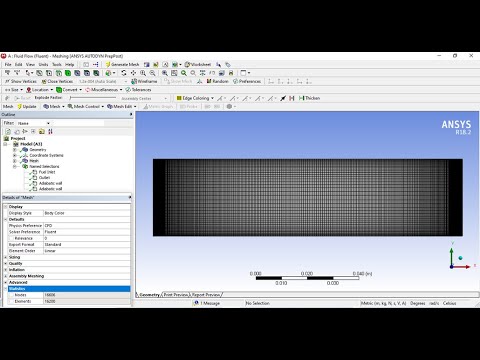
Task: Open the Help menu
Action: (70, 64)
